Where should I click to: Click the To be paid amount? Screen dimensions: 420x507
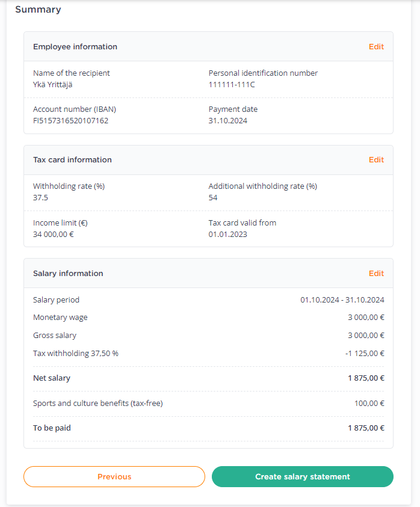(x=366, y=428)
